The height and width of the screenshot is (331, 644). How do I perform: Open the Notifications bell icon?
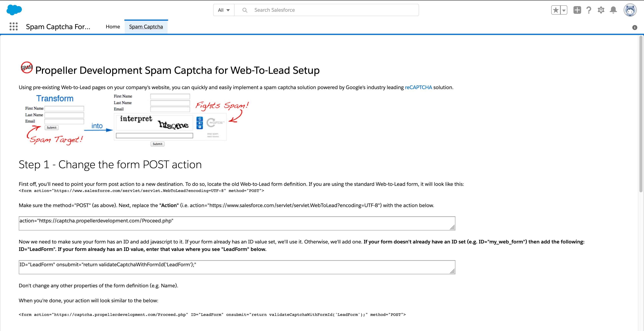pyautogui.click(x=613, y=10)
